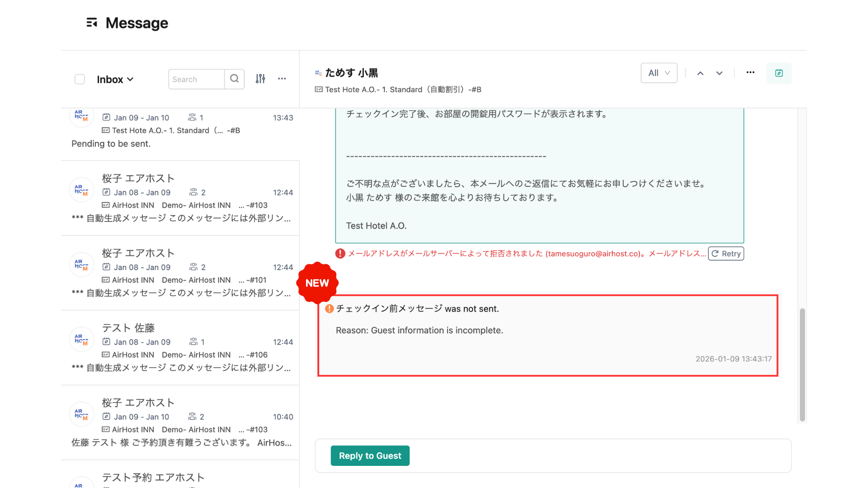Click the red error alert icon

pos(340,253)
